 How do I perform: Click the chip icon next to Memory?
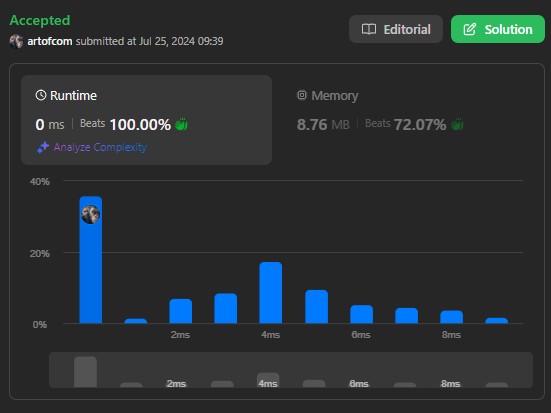tap(302, 95)
